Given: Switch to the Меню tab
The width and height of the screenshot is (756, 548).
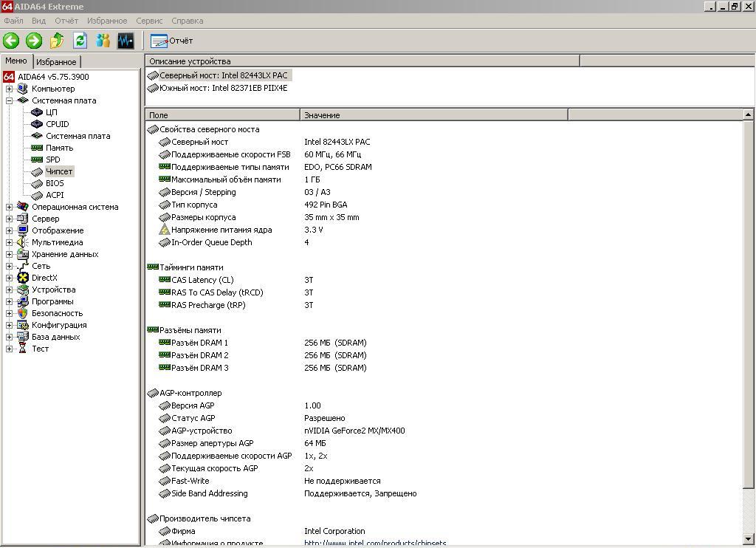Looking at the screenshot, I should (x=16, y=61).
